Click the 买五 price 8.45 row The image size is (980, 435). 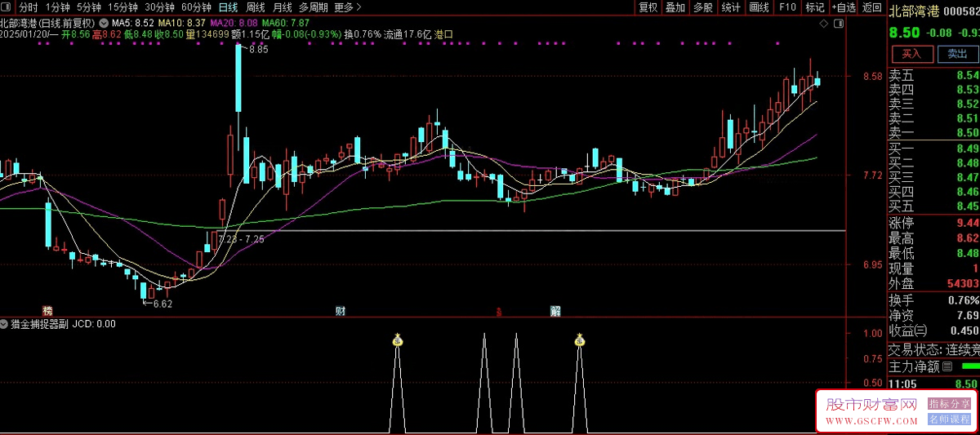click(x=933, y=206)
